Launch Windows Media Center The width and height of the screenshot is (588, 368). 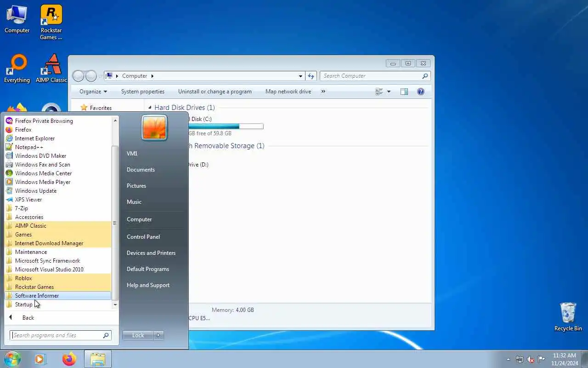point(58,173)
